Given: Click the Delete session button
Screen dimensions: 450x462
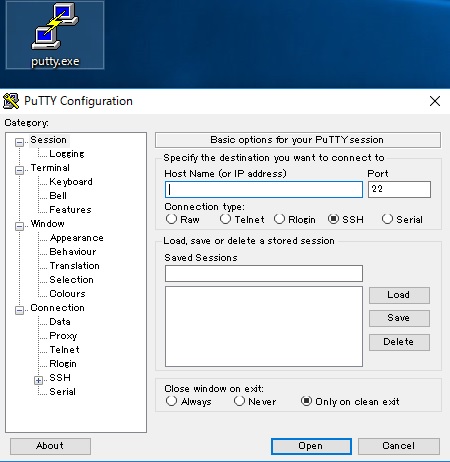Looking at the screenshot, I should (399, 342).
